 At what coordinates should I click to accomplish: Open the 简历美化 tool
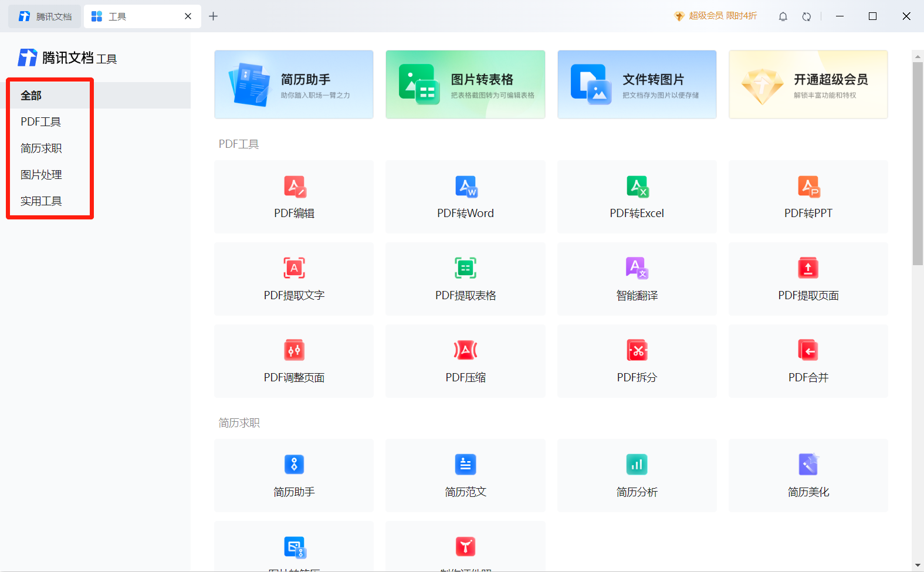click(808, 476)
